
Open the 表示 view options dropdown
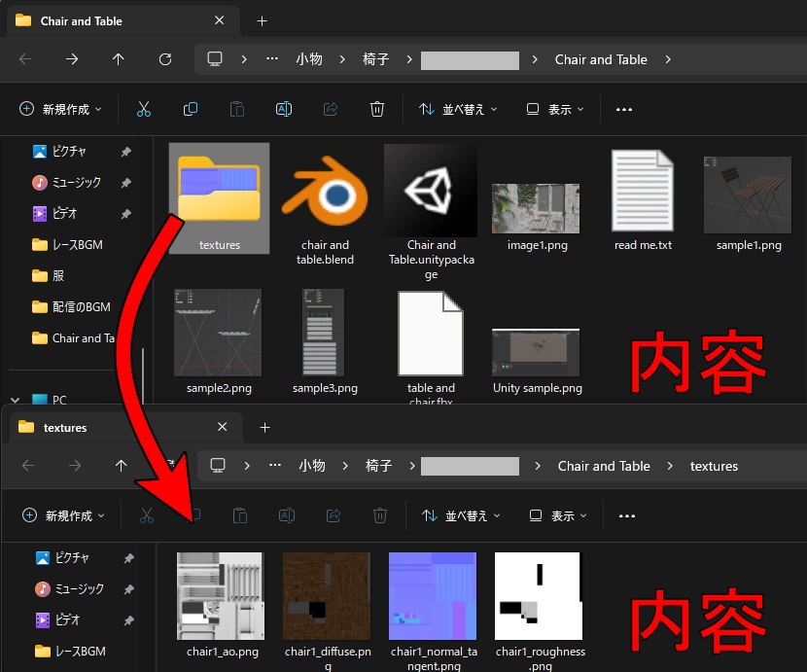coord(553,109)
